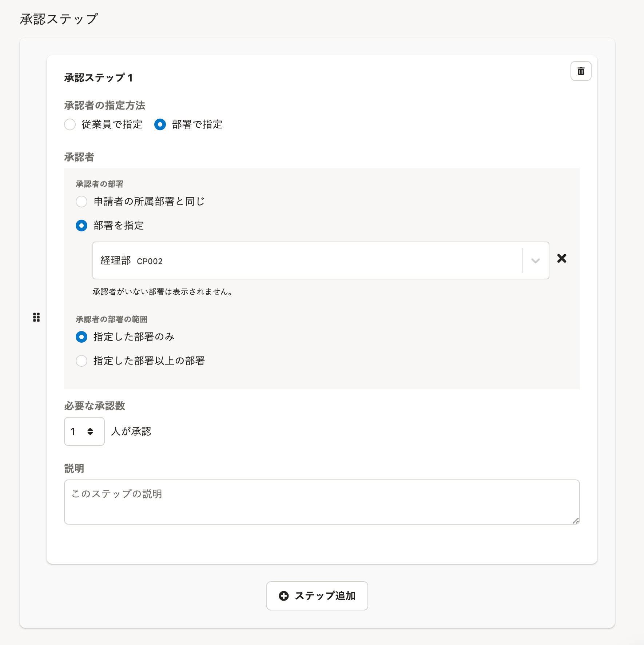
Task: Delete approval step 1 with trash icon
Action: tap(581, 71)
